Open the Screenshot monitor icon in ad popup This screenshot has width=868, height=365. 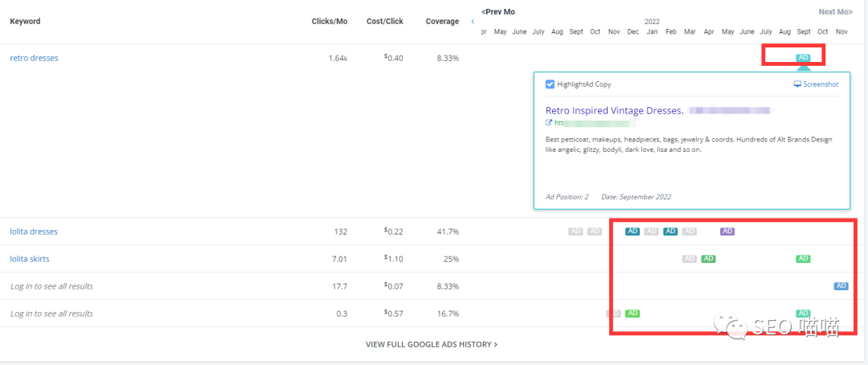(798, 84)
